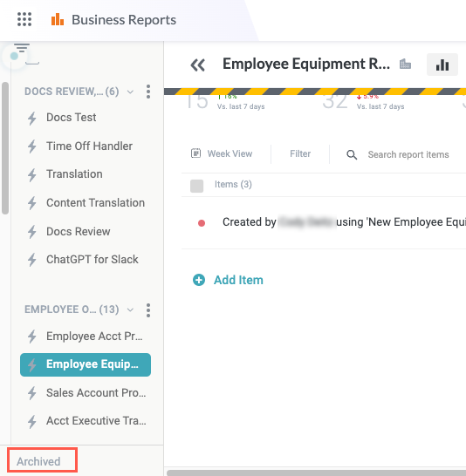
Task: Click the plus icon for Add Item
Action: pos(199,280)
